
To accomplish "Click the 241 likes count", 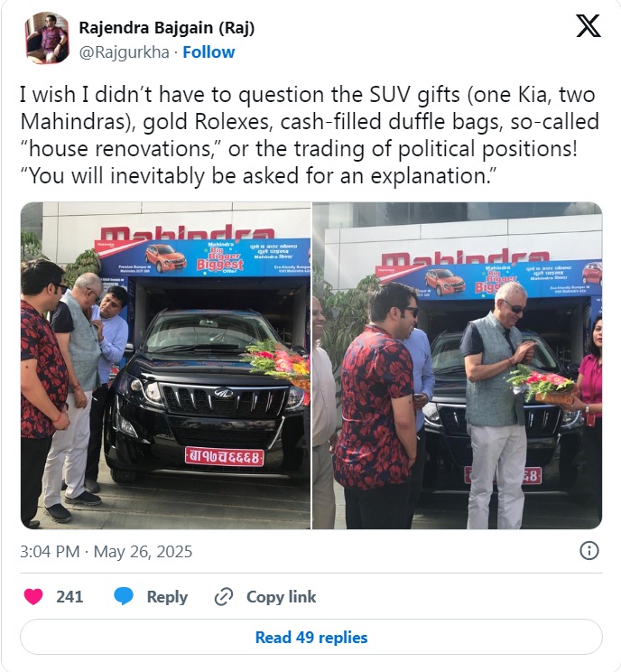I will click(x=70, y=596).
